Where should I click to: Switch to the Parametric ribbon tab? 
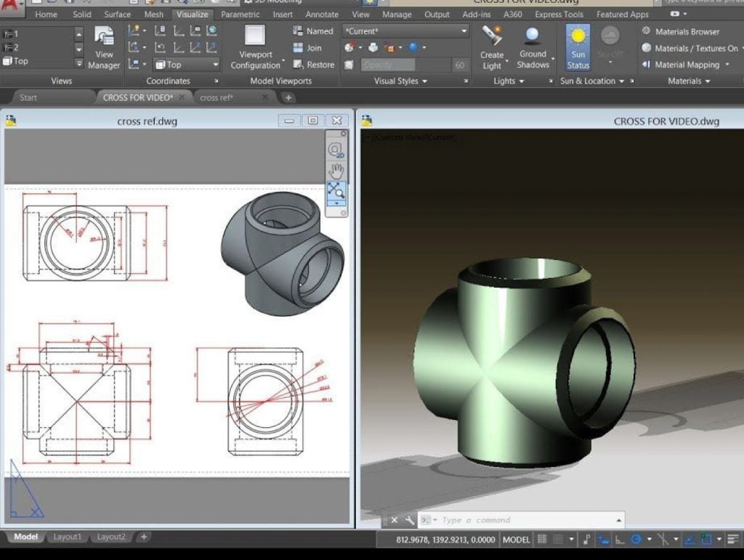pos(240,15)
